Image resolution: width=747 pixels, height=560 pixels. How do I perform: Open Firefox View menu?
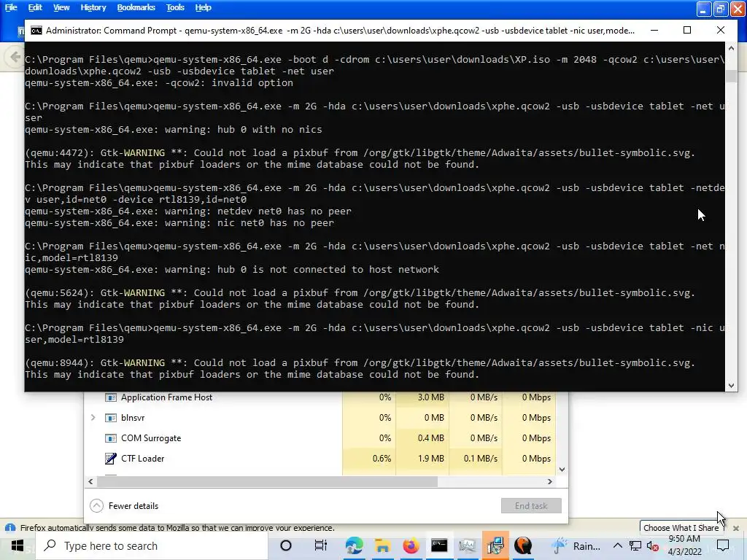[61, 7]
